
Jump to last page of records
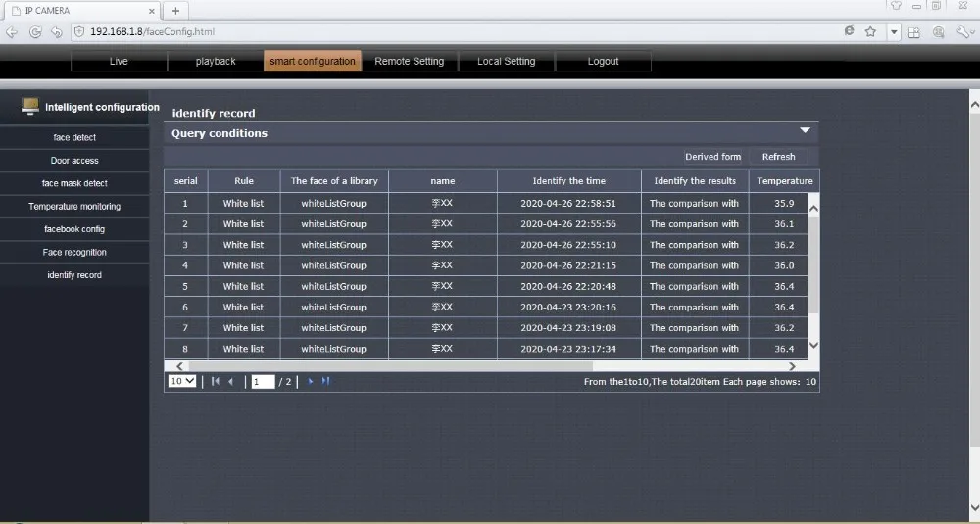pos(325,381)
